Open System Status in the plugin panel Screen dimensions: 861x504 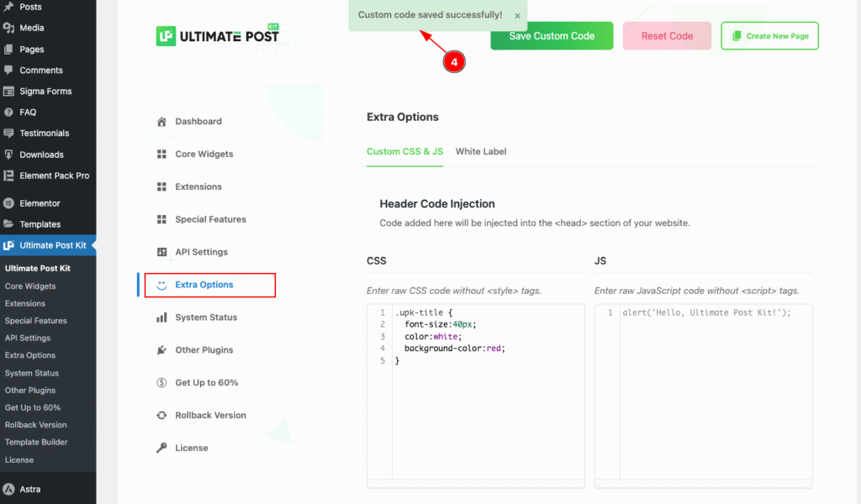tap(206, 317)
